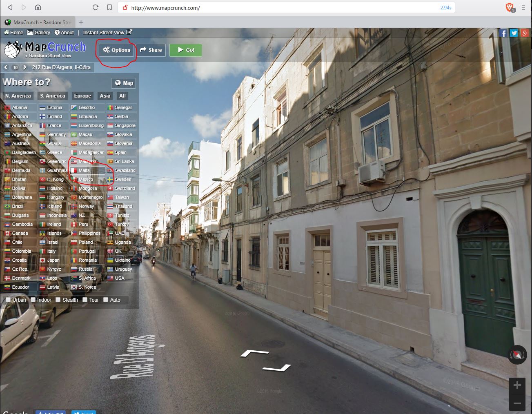Toggle Albania in the country list
This screenshot has width=532, height=414.
click(20, 107)
